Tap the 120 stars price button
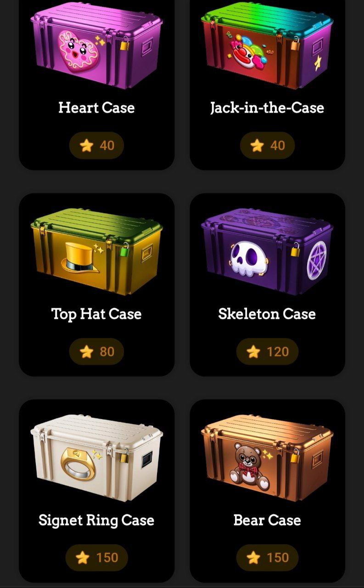 (267, 352)
